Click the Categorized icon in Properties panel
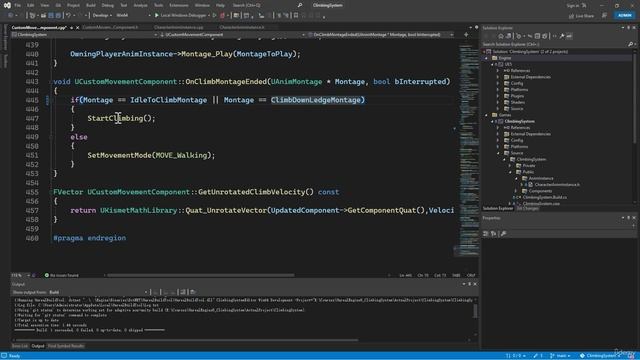This screenshot has height=360, width=640. click(x=486, y=233)
